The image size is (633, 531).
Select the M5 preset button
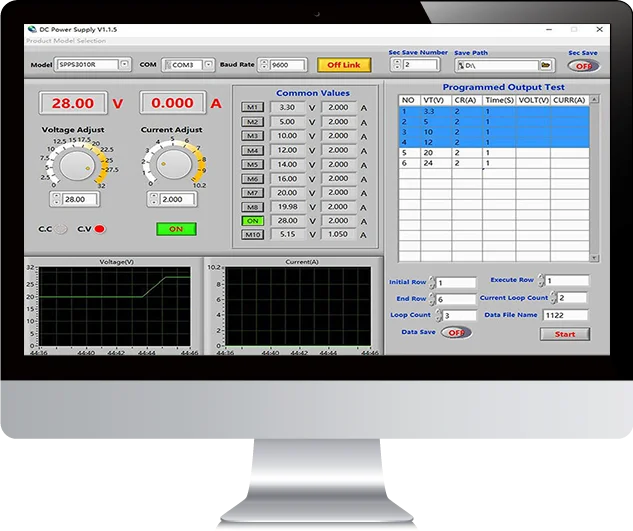[x=252, y=165]
